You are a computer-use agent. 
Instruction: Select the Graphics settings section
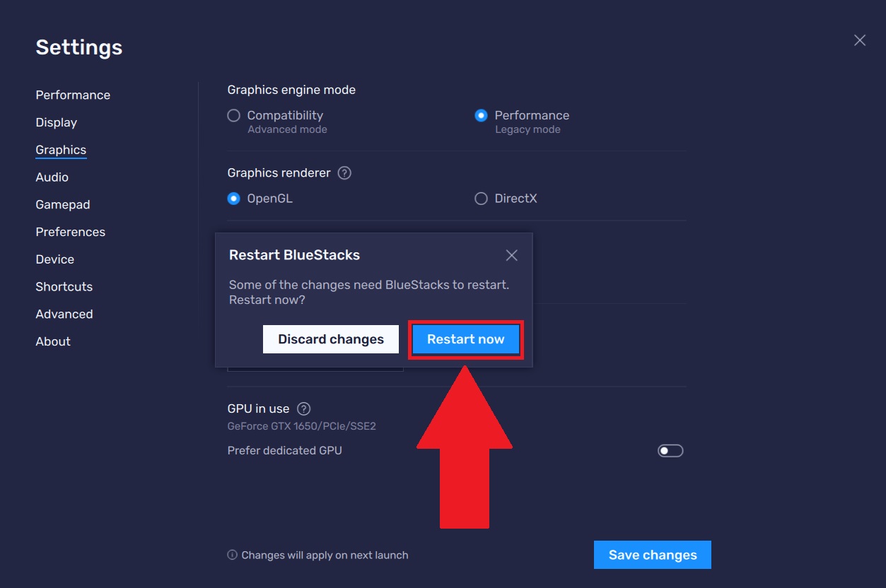coord(61,150)
